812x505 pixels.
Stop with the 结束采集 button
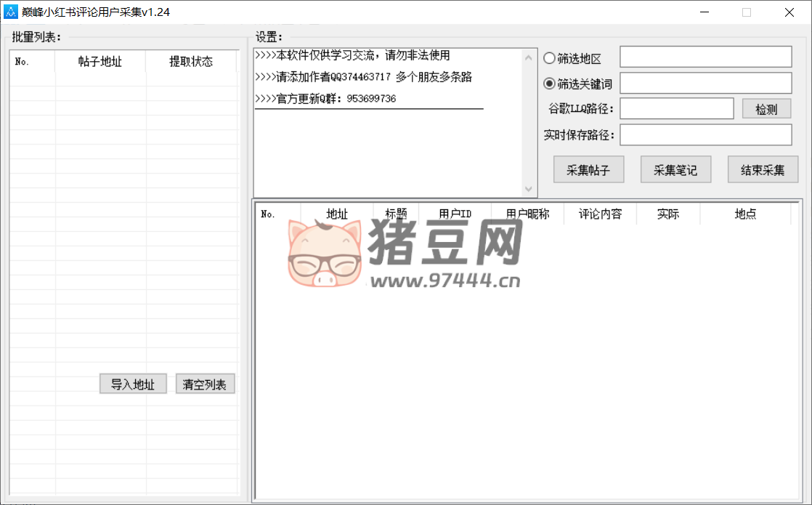[x=763, y=169]
